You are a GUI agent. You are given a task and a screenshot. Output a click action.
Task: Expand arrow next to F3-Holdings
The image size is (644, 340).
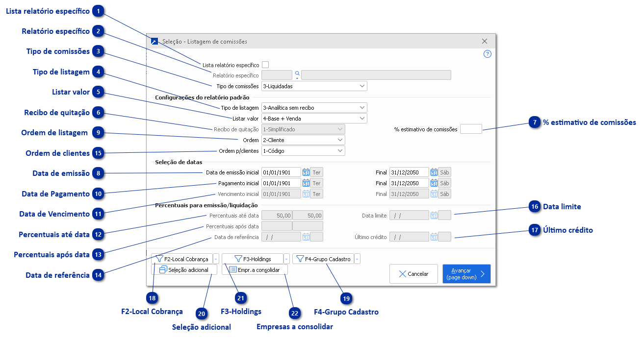click(x=287, y=259)
